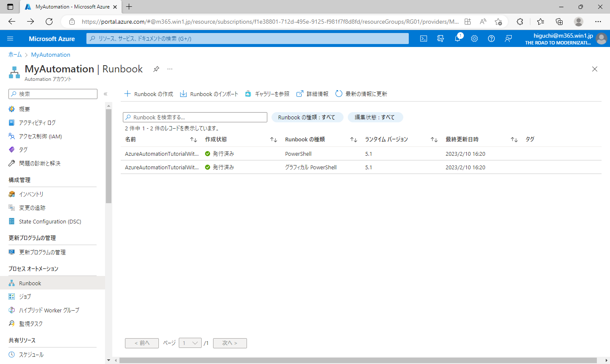610x364 pixels.
Task: Go back with the browser back arrow
Action: click(12, 22)
